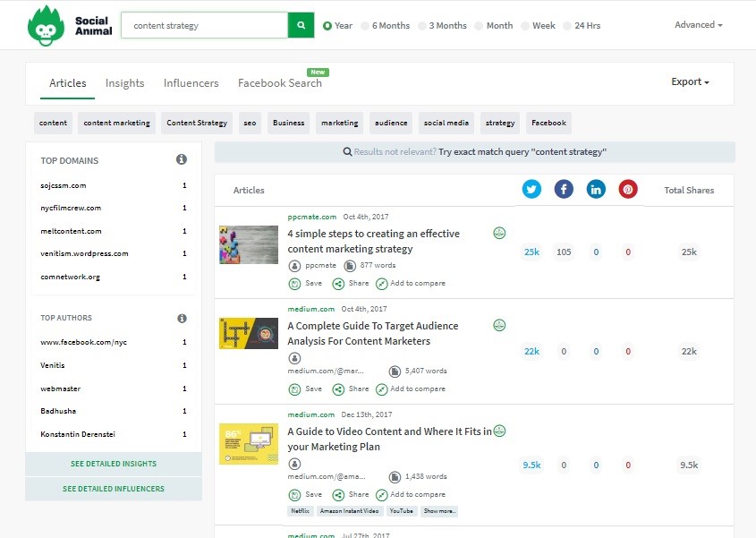Screen dimensions: 756x538
Task: Select Konstantin Derenstei in Top Authors
Action: [78, 434]
